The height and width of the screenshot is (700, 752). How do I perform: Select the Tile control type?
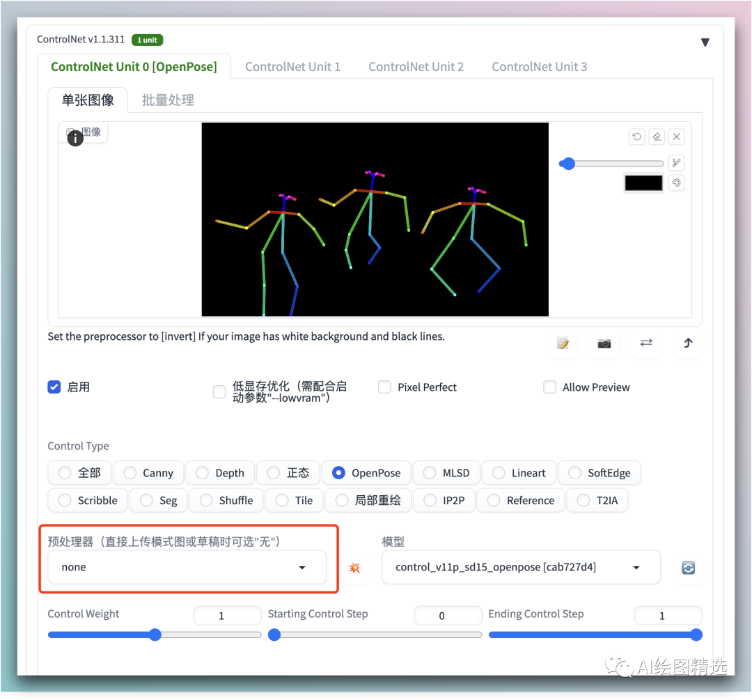[294, 500]
